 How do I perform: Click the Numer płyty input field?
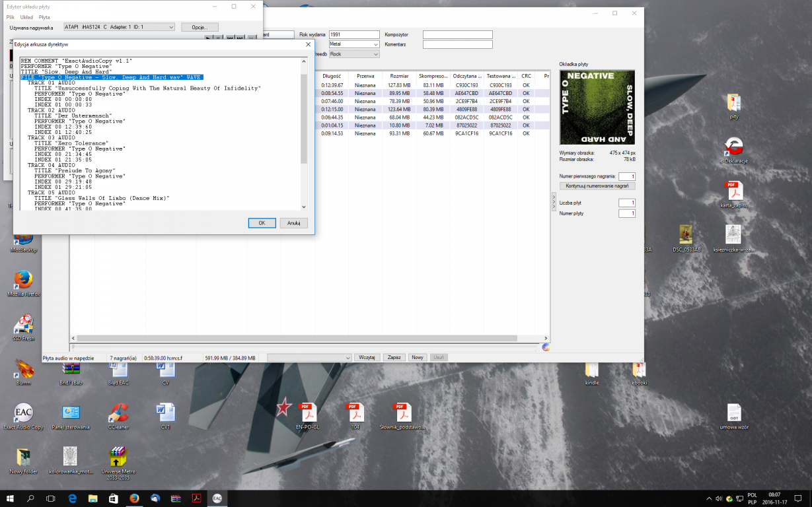pyautogui.click(x=627, y=213)
